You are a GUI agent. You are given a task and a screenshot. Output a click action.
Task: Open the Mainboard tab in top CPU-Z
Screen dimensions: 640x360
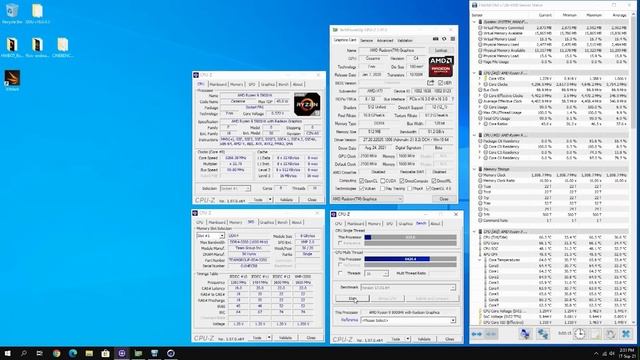(218, 84)
